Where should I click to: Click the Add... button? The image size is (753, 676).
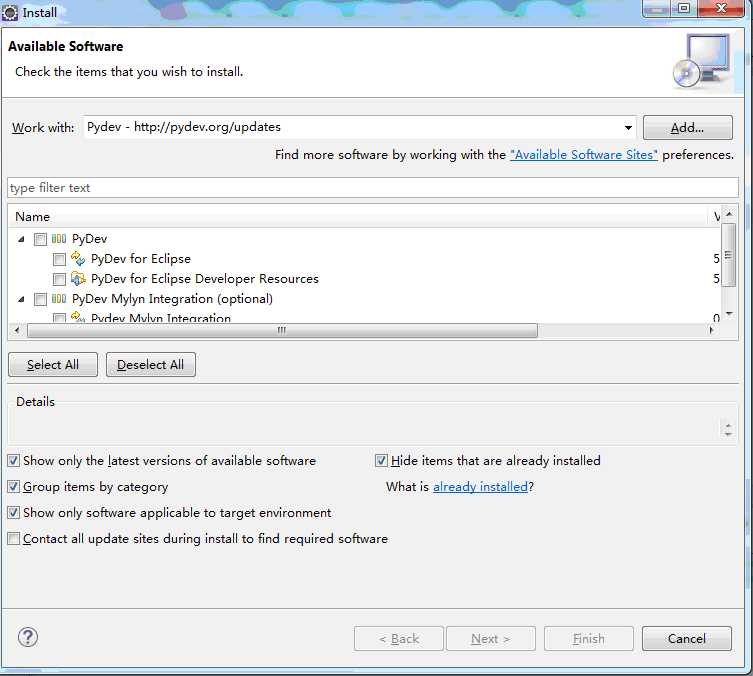pyautogui.click(x=688, y=128)
